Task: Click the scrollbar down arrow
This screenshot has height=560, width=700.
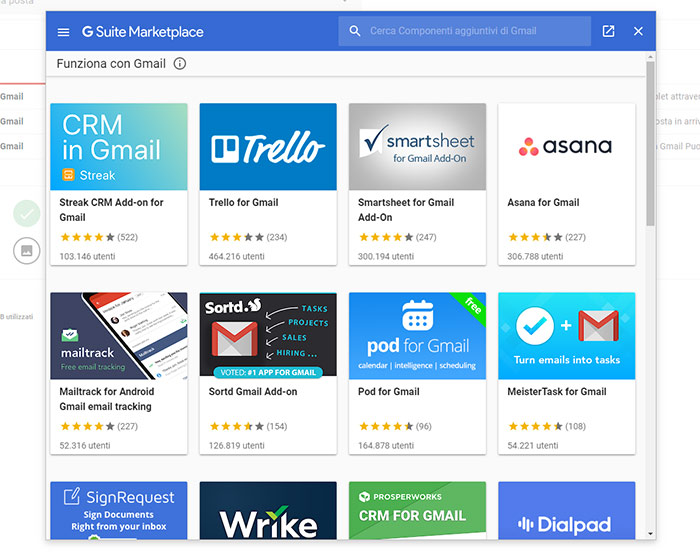Action: (650, 533)
